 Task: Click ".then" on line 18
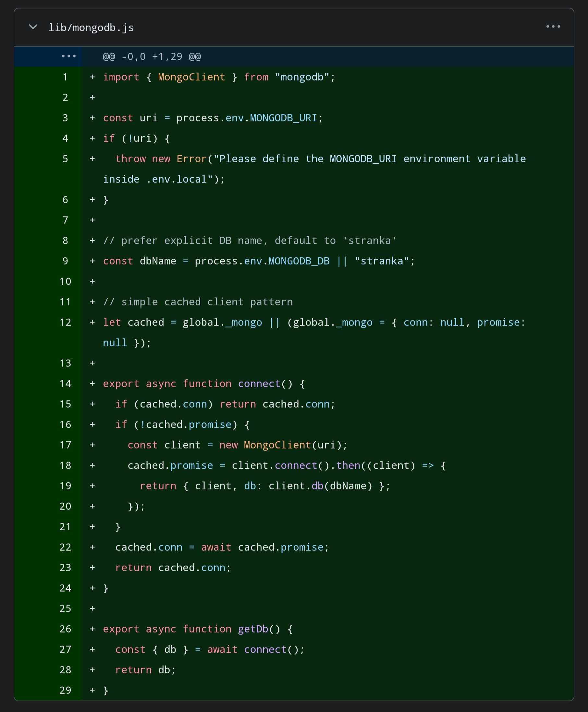click(345, 466)
